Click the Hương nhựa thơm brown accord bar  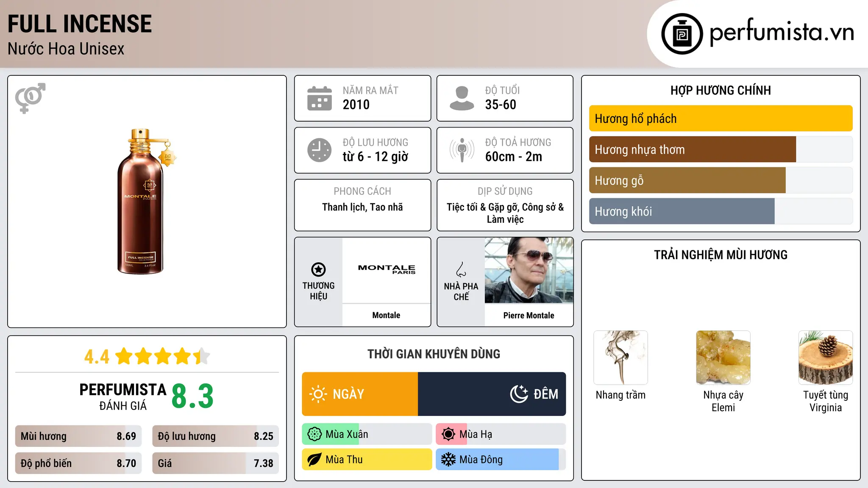click(693, 150)
